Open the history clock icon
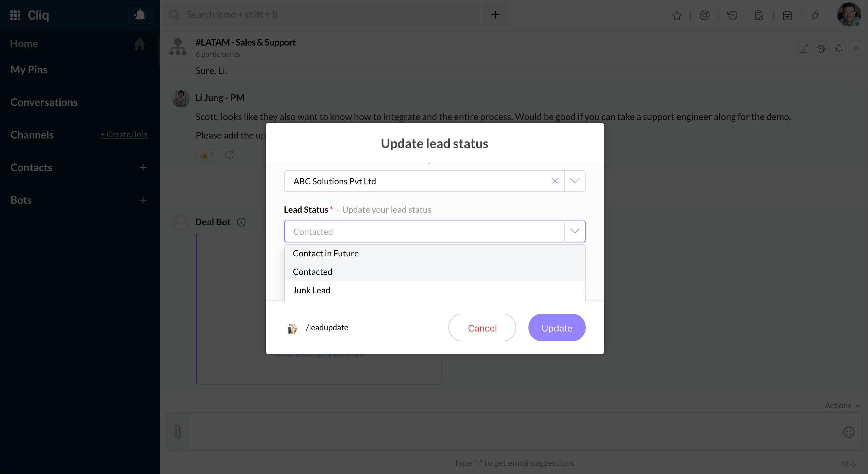868x474 pixels. 732,15
